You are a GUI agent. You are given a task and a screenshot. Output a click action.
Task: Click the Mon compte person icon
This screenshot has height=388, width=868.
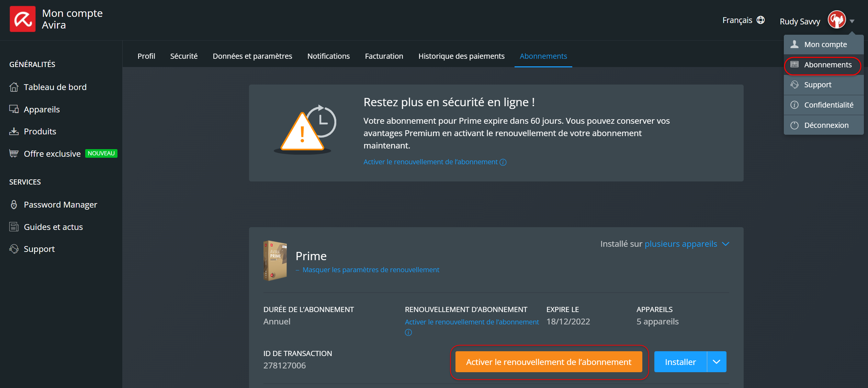pos(794,44)
